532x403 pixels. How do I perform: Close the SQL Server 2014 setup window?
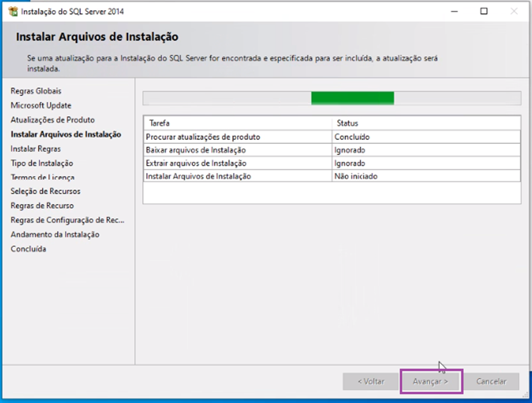pyautogui.click(x=514, y=11)
